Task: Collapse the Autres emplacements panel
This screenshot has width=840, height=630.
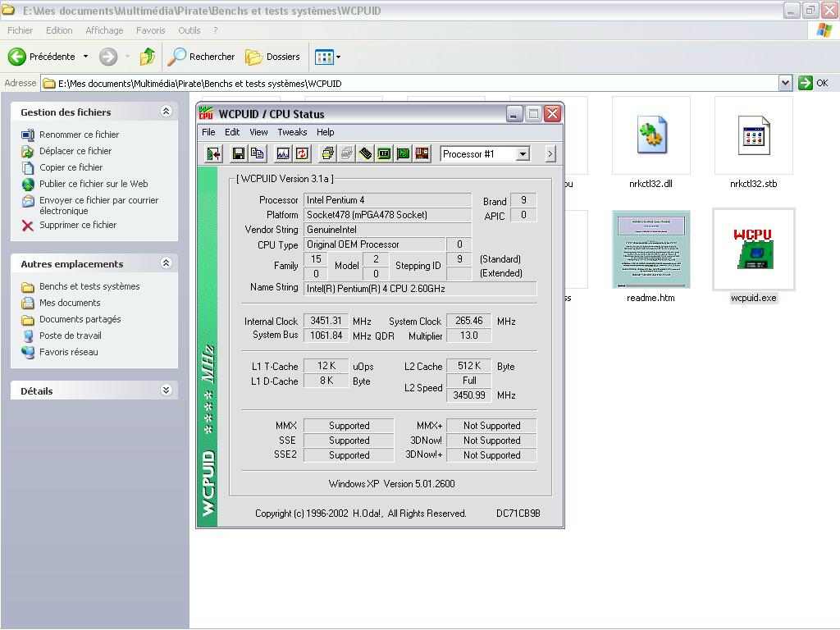Action: [x=166, y=263]
